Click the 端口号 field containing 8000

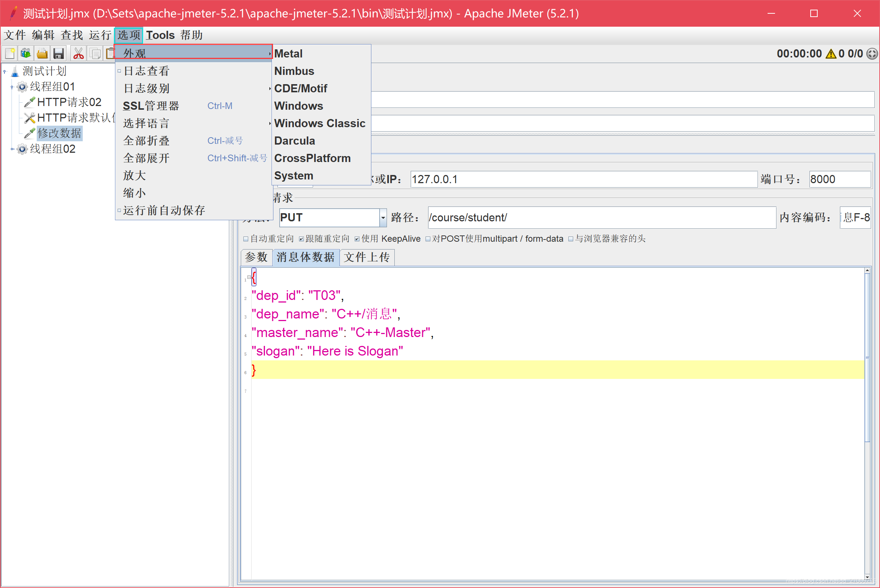click(840, 179)
